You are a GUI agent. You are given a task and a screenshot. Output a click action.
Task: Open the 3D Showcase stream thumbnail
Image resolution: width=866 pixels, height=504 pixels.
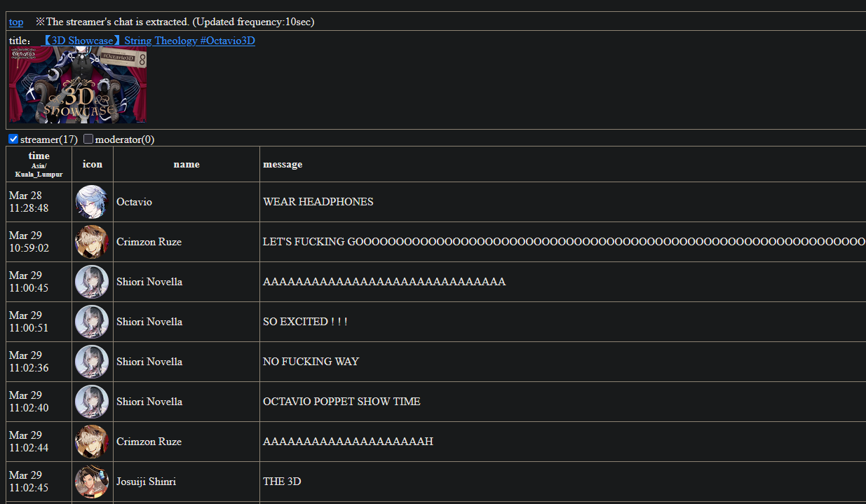tap(78, 85)
